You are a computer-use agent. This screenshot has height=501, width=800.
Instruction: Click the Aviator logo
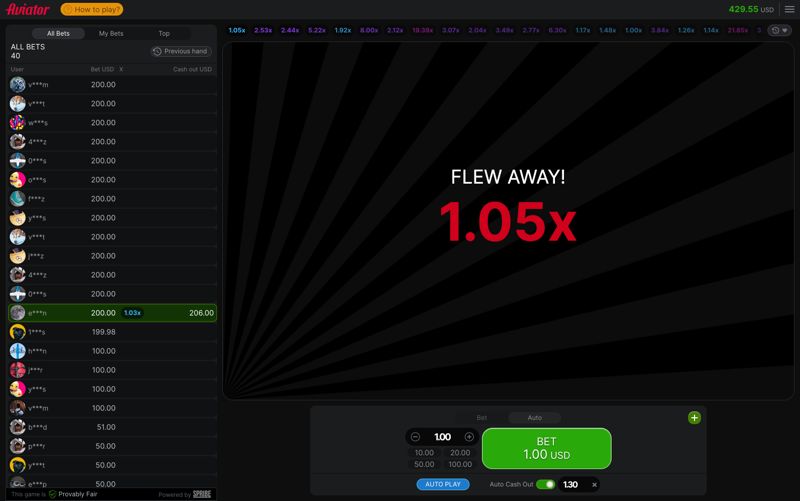[x=28, y=9]
